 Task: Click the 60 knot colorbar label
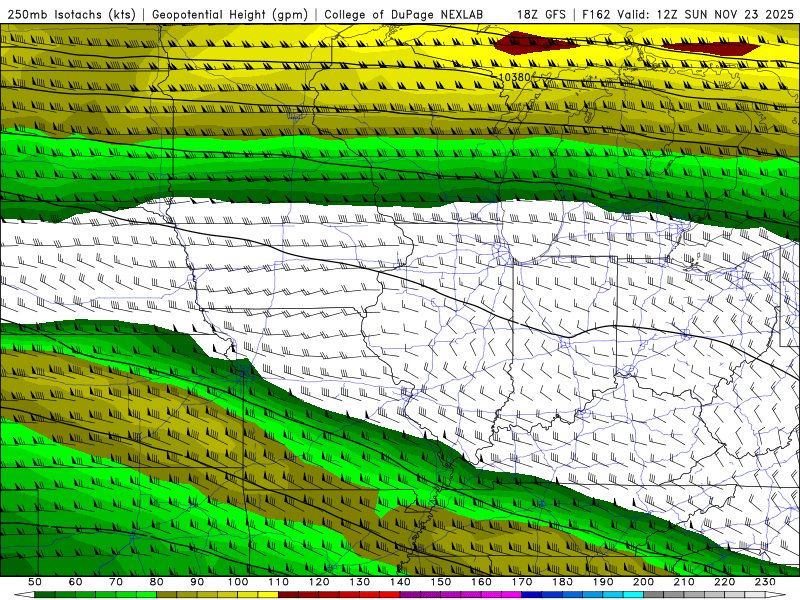(x=75, y=582)
